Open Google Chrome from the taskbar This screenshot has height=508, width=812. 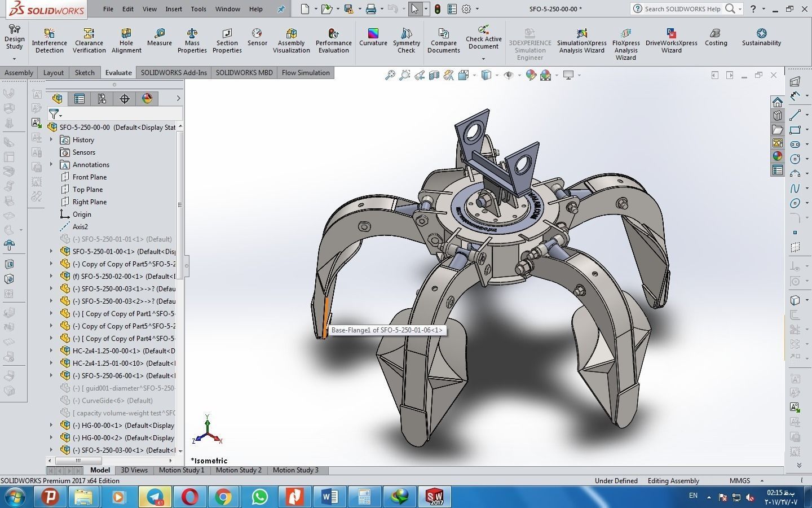(223, 497)
